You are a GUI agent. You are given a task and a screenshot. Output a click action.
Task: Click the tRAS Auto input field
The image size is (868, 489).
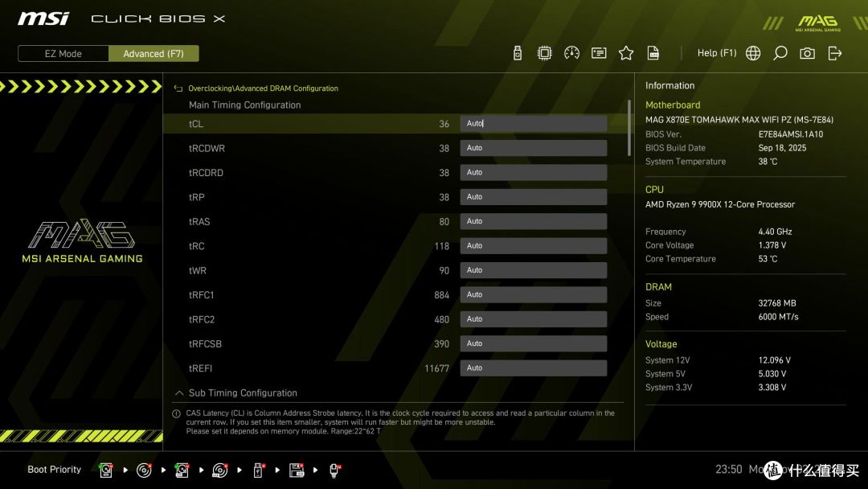point(533,221)
